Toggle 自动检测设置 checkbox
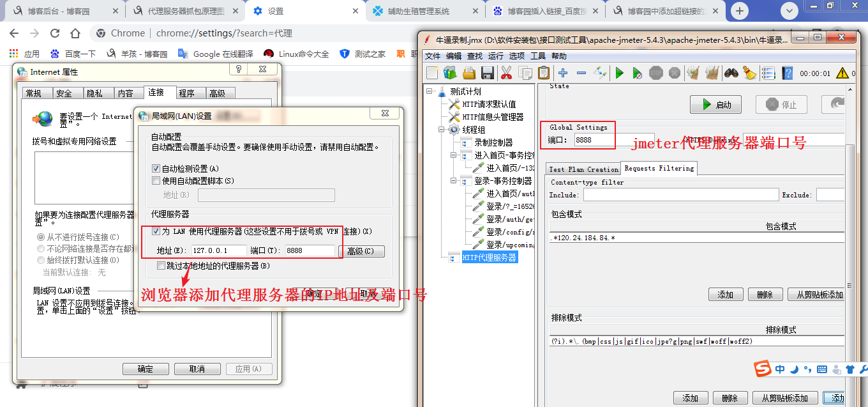 coord(156,169)
